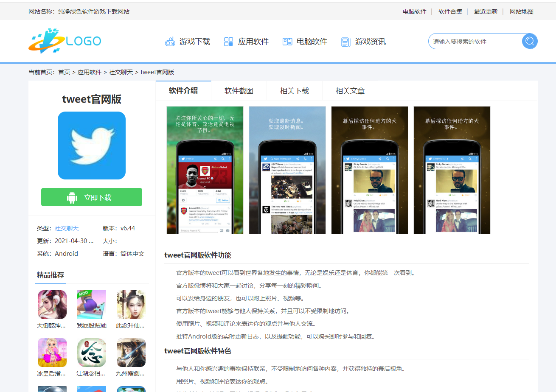View the first 幕后探访 Emmys screenshot
This screenshot has width=556, height=392.
(x=370, y=170)
